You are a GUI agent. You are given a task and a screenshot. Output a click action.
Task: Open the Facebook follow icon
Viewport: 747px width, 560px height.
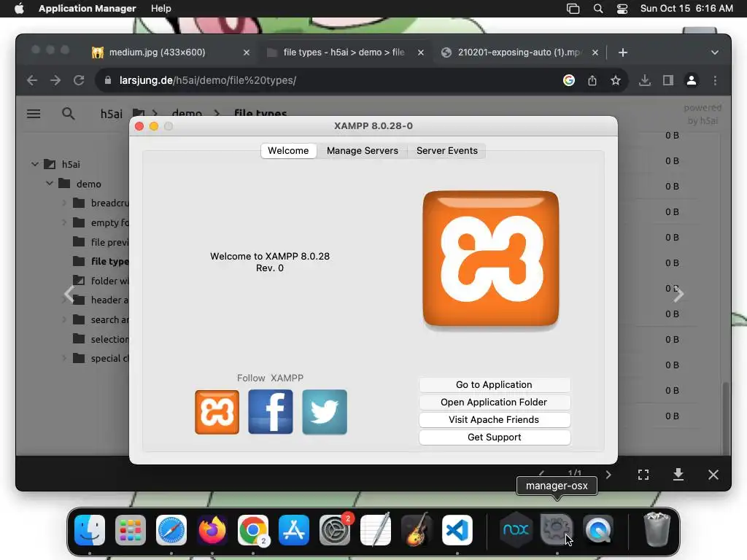271,412
